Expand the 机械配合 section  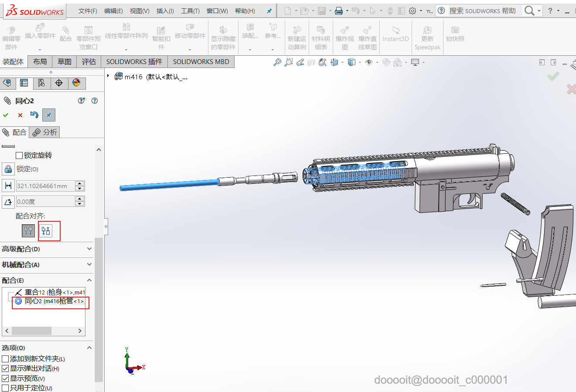click(89, 265)
